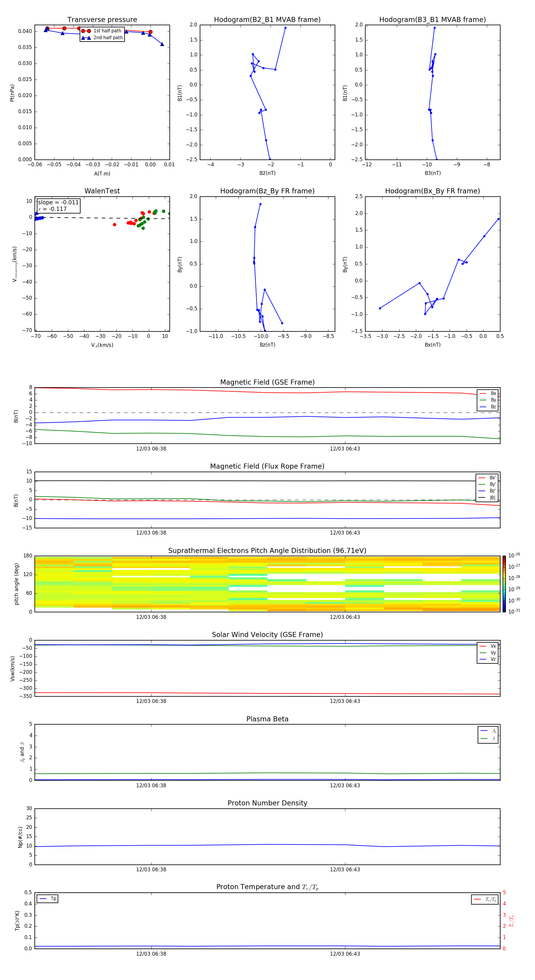Click the '|B|' legend entry in flux rope panel

(x=487, y=498)
